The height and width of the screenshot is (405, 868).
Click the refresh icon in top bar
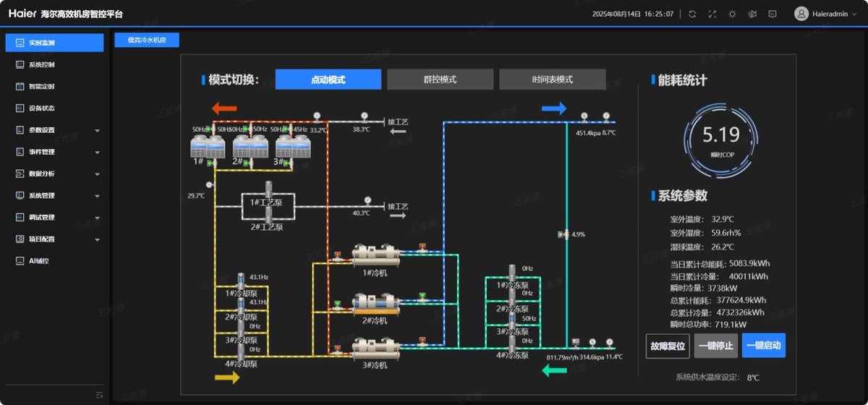coord(692,14)
